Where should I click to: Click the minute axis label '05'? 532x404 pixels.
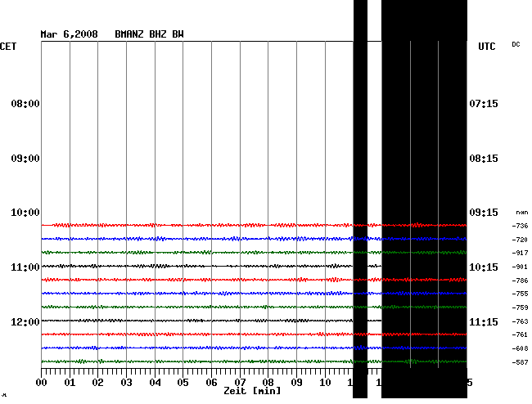pyautogui.click(x=183, y=383)
